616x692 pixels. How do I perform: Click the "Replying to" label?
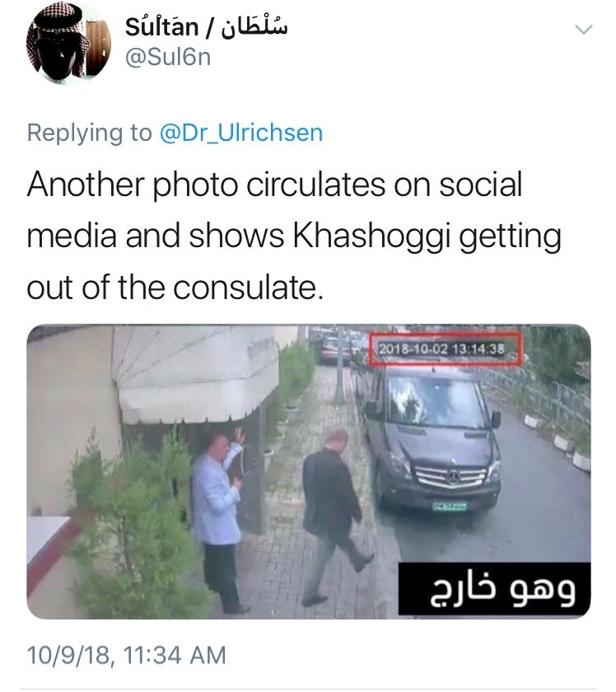tap(89, 133)
